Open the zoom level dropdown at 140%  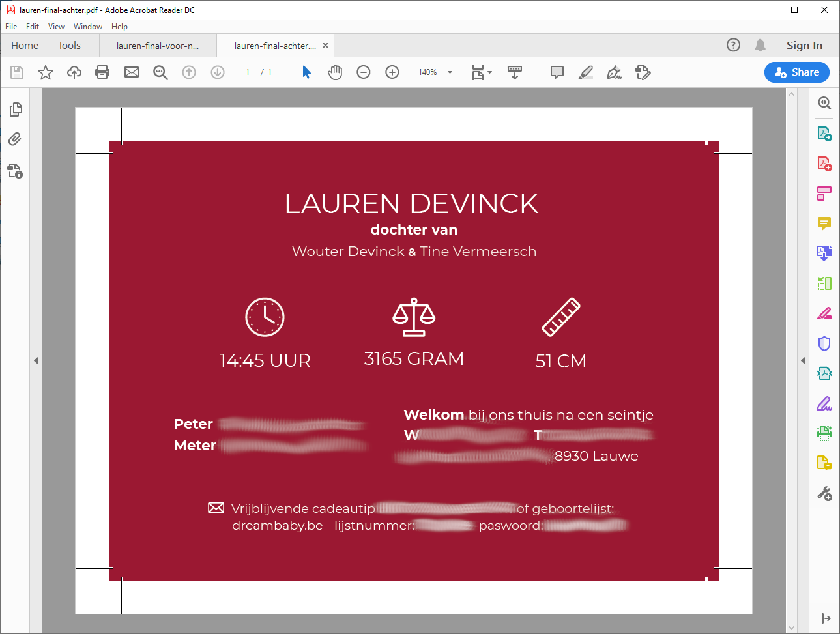point(450,72)
